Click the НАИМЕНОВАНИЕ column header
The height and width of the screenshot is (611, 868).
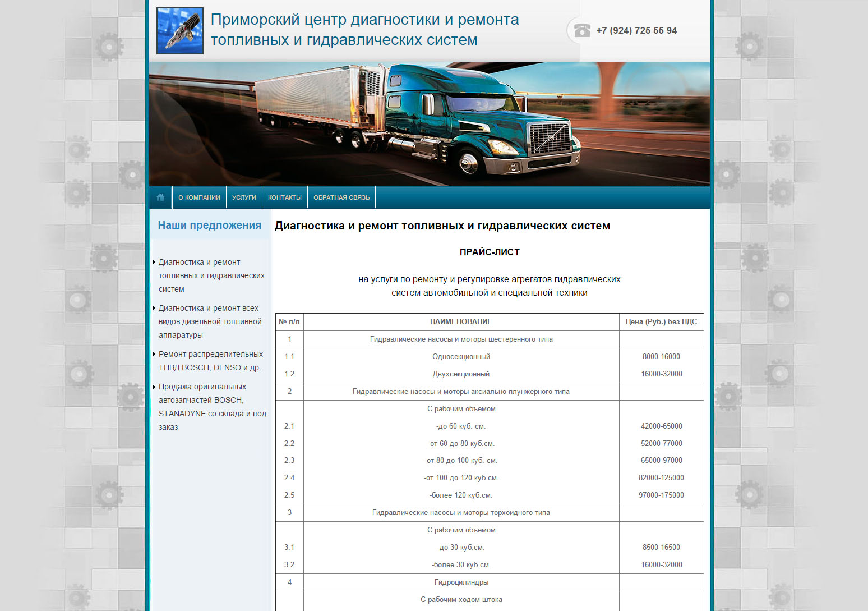(x=461, y=321)
